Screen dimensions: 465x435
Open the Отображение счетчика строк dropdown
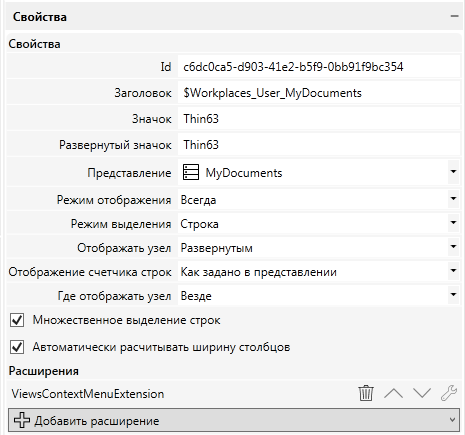[x=453, y=271]
